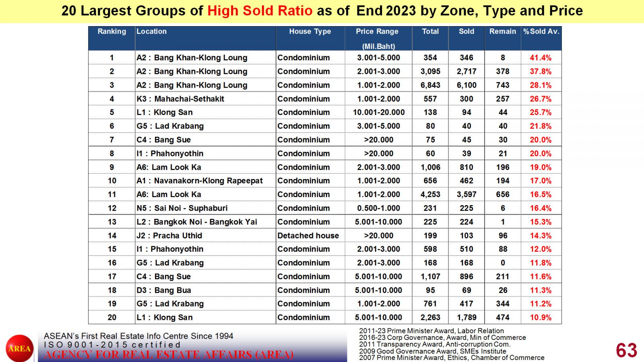The width and height of the screenshot is (644, 362).
Task: Click the total value 6,843
Action: tap(430, 85)
